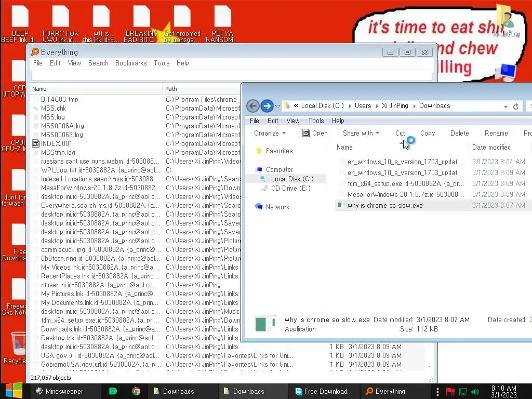
Task: Click Delete in explorer toolbar
Action: (x=459, y=134)
